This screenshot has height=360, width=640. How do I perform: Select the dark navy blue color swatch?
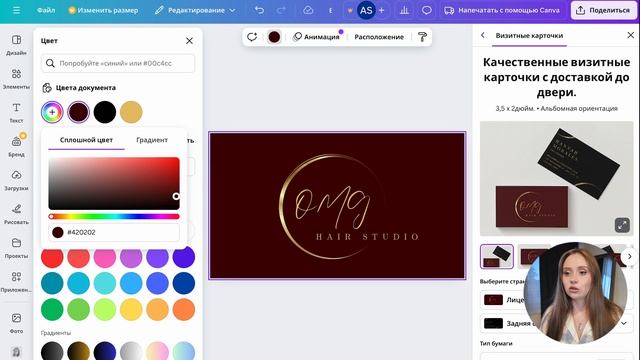pos(184,283)
